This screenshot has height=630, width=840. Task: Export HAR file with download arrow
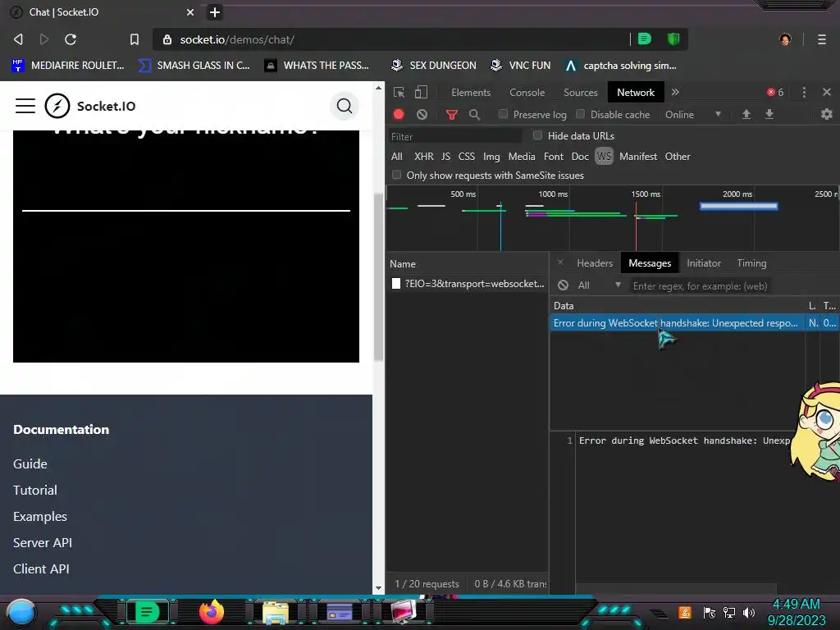(x=769, y=114)
